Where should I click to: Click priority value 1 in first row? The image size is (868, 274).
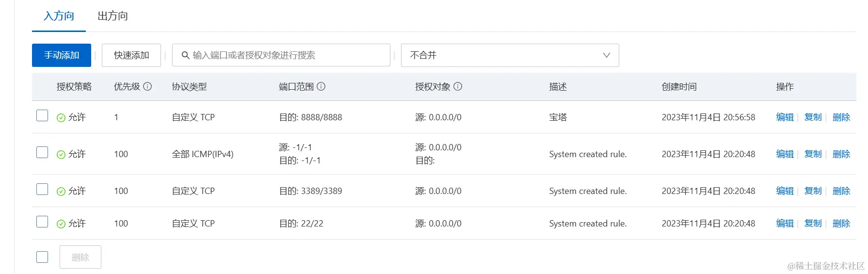tap(116, 117)
